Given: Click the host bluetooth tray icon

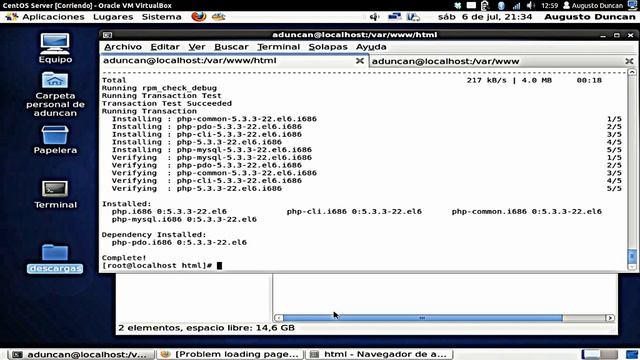Looking at the screenshot, I should point(501,5).
